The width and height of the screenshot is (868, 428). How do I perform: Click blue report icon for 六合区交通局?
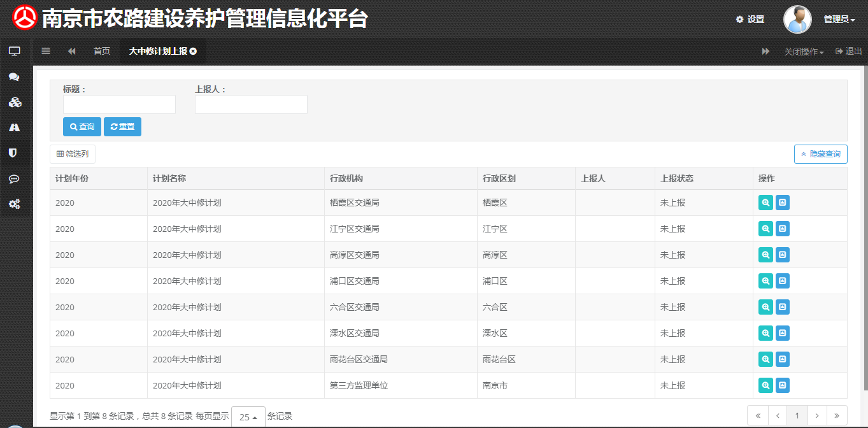[783, 307]
